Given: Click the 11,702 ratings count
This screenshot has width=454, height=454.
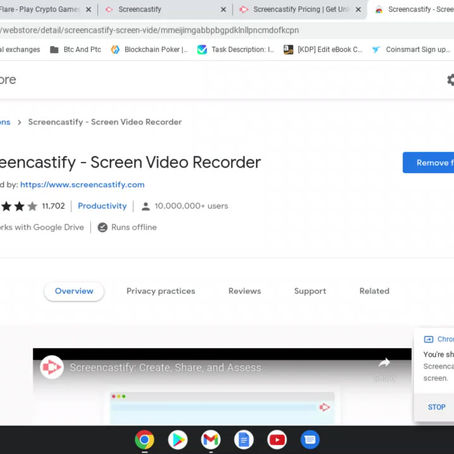Looking at the screenshot, I should pyautogui.click(x=53, y=206).
